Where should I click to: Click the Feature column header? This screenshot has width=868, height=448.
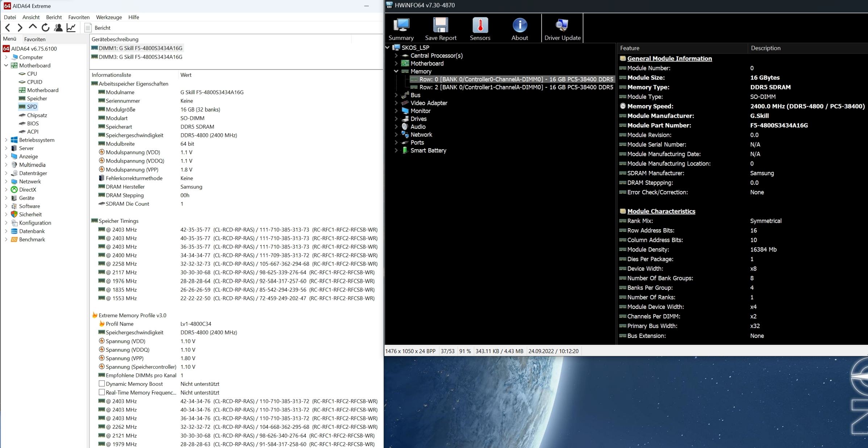pos(682,48)
